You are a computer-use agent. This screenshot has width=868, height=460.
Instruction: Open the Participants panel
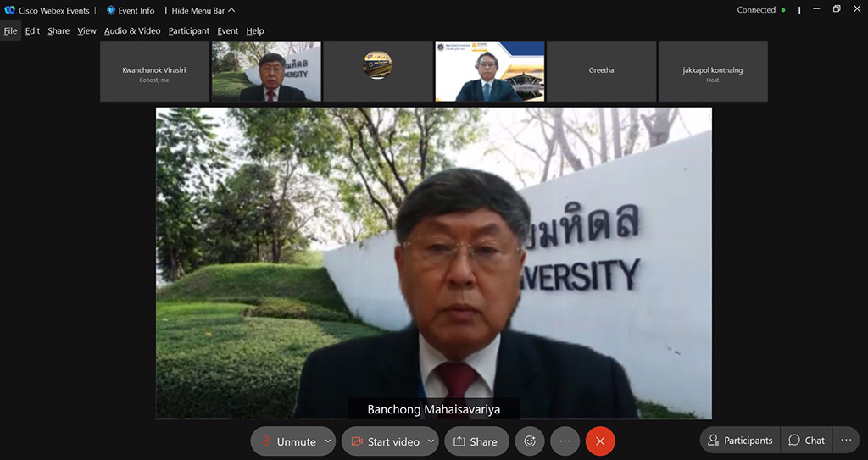[x=740, y=441]
